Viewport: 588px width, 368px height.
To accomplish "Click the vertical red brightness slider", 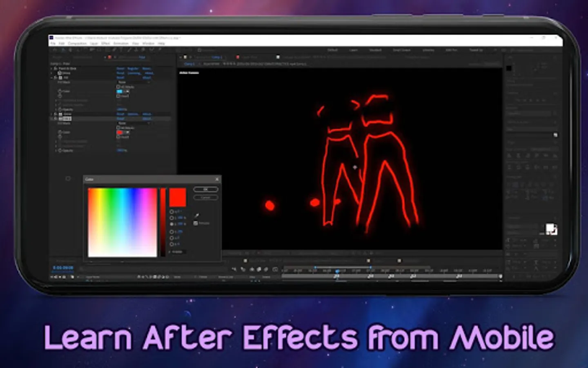I will 163,222.
